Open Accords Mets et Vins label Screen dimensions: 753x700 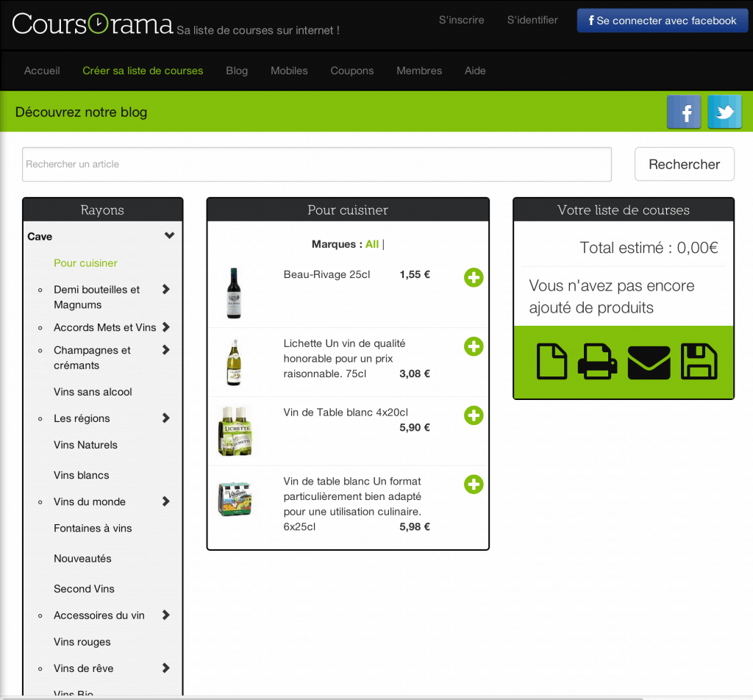click(x=104, y=327)
